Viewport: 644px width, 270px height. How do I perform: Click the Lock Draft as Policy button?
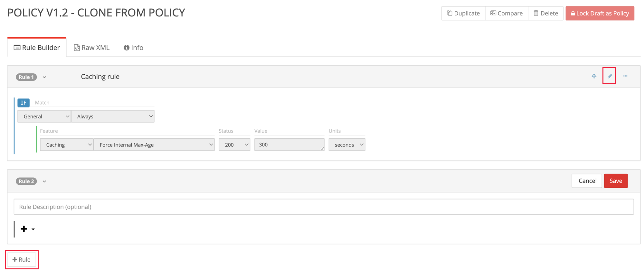click(x=600, y=13)
